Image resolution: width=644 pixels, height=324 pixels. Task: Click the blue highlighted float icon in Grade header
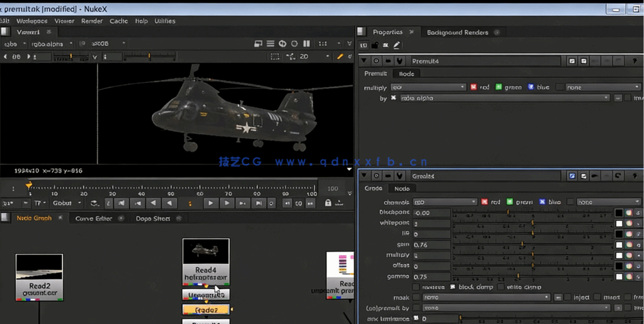(572, 176)
